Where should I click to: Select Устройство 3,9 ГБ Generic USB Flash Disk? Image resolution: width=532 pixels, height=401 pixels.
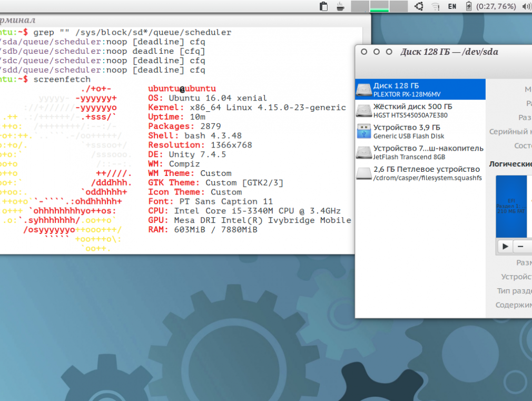[x=420, y=131]
